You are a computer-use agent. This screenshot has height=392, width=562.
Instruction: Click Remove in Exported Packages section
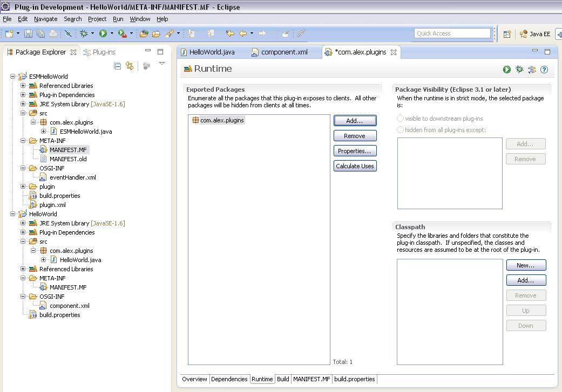pyautogui.click(x=355, y=136)
